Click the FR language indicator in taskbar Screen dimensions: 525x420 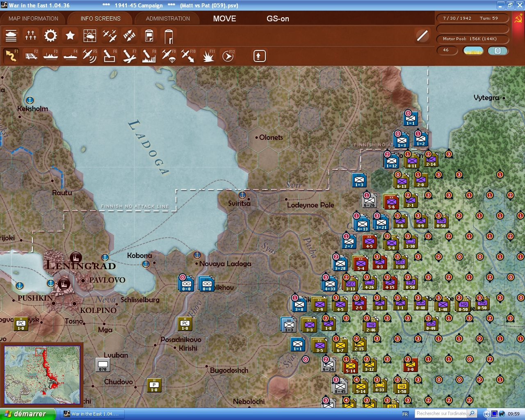[x=405, y=414]
